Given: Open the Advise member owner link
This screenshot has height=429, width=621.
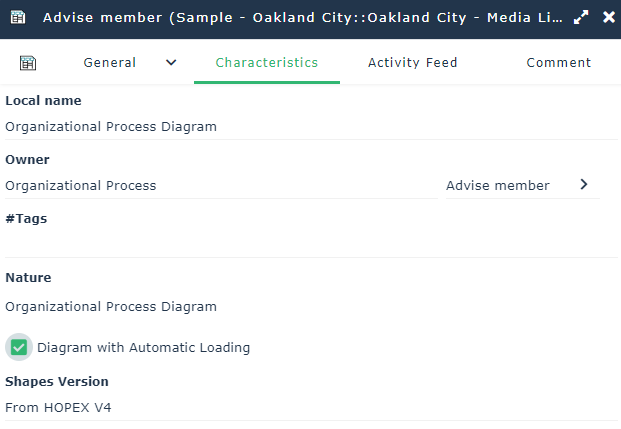Looking at the screenshot, I should [x=498, y=186].
